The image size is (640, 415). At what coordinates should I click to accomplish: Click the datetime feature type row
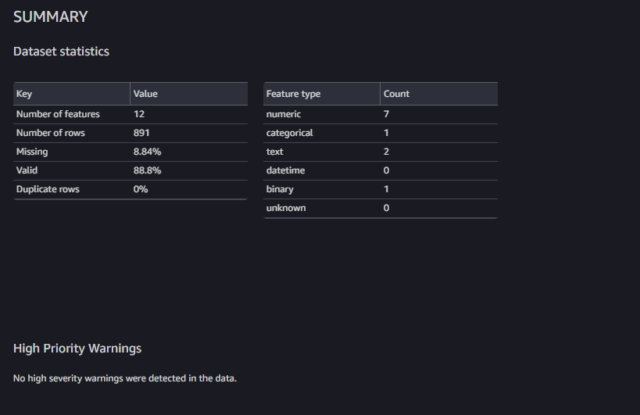tap(380, 171)
